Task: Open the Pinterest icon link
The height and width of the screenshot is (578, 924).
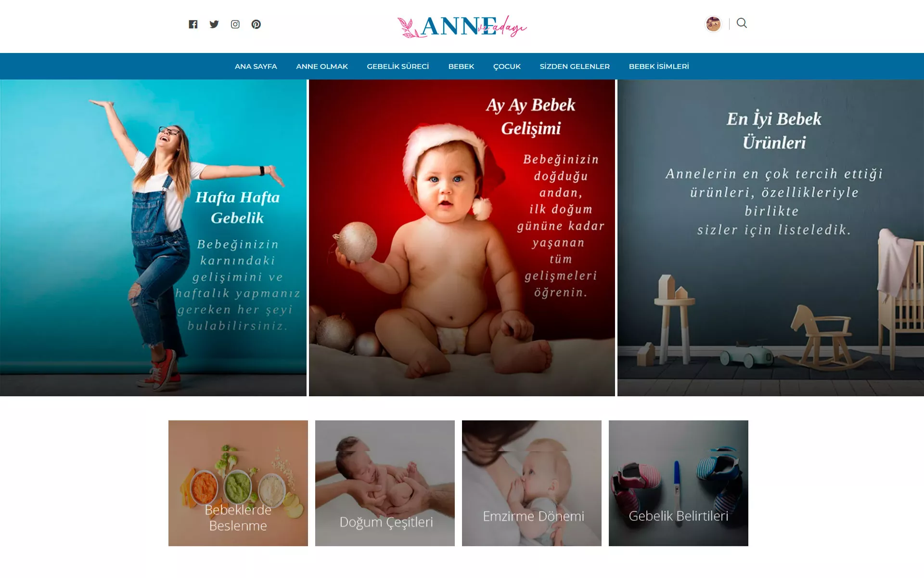Action: click(256, 24)
